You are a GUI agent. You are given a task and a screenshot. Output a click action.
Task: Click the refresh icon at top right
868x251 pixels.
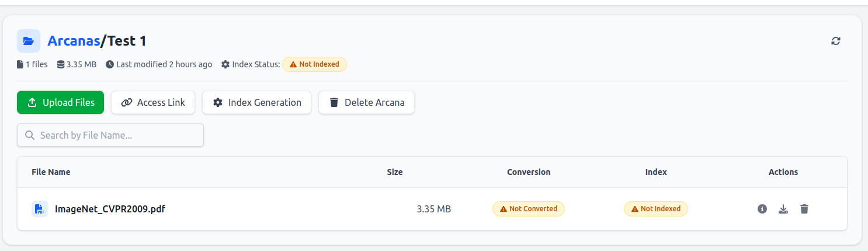(836, 41)
